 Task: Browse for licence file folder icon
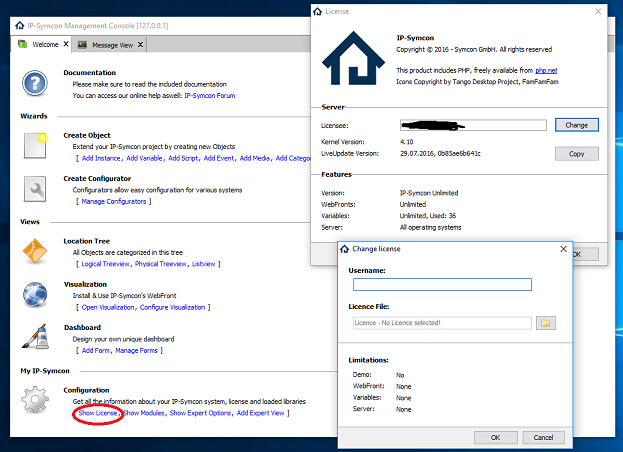tap(545, 323)
